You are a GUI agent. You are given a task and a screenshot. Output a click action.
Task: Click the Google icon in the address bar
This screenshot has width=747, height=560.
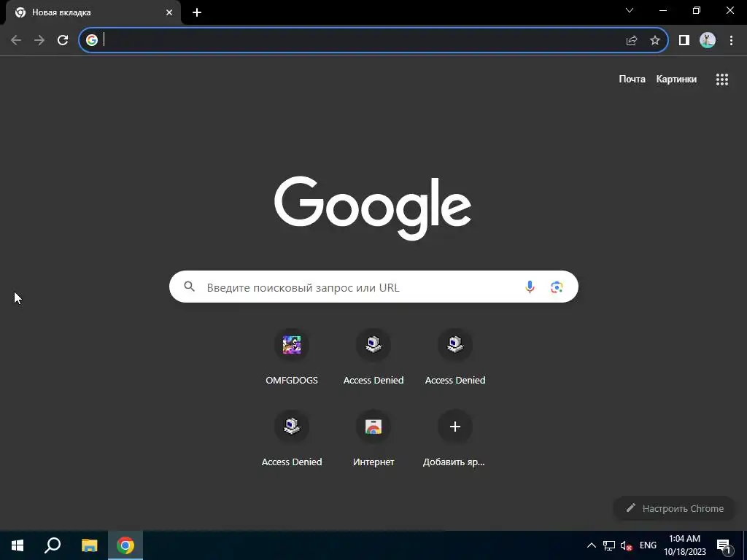coord(92,40)
